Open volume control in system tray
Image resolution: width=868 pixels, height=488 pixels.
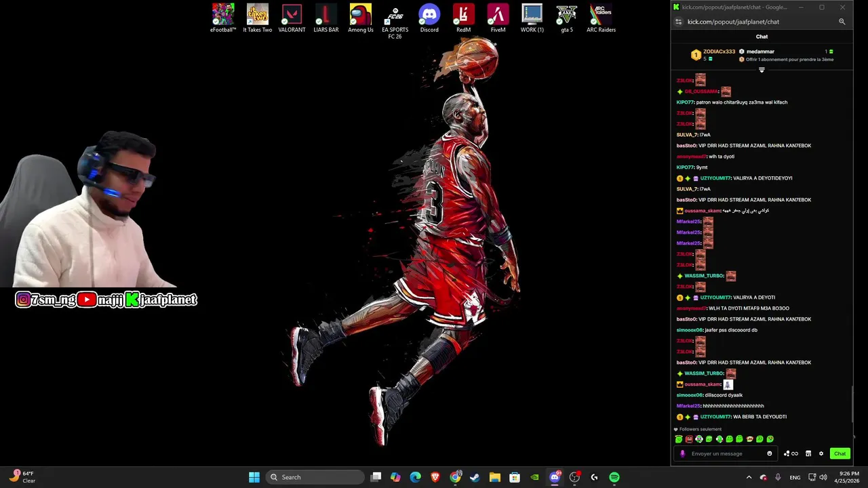(x=823, y=477)
